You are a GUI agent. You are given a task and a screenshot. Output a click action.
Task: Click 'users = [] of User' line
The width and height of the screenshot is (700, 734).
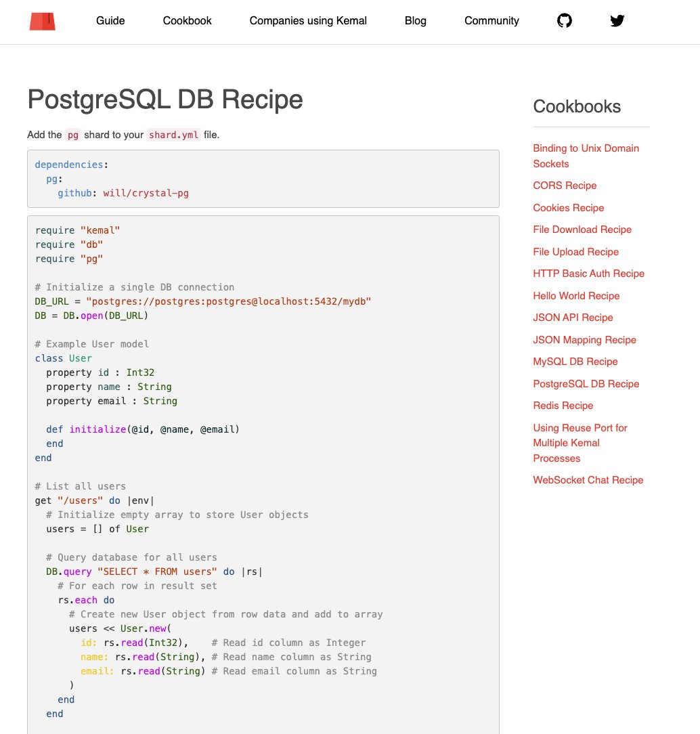pyautogui.click(x=97, y=529)
